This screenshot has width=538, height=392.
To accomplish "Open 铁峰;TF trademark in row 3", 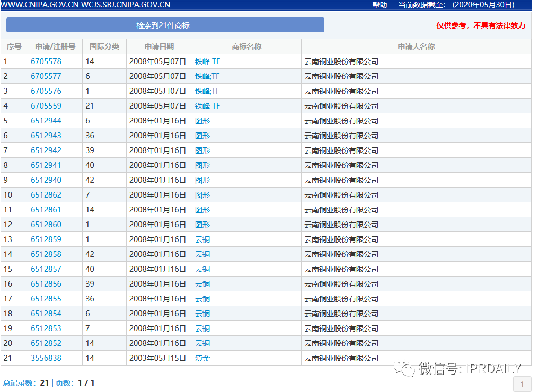I will pyautogui.click(x=207, y=91).
